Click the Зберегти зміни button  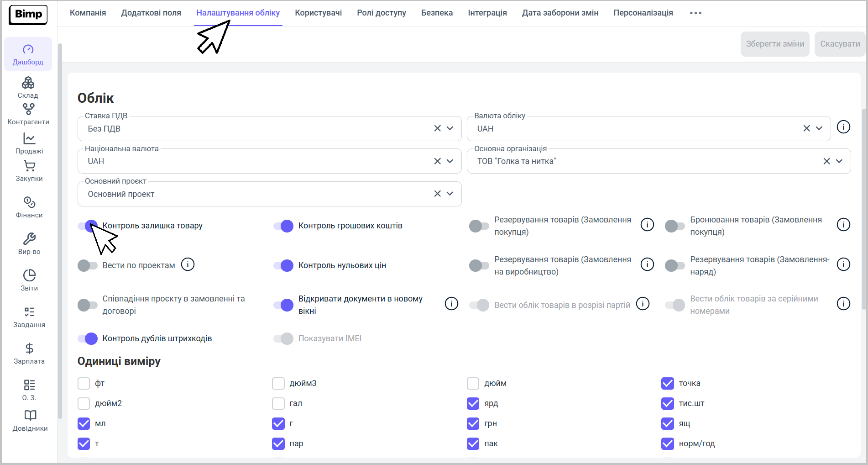point(774,44)
